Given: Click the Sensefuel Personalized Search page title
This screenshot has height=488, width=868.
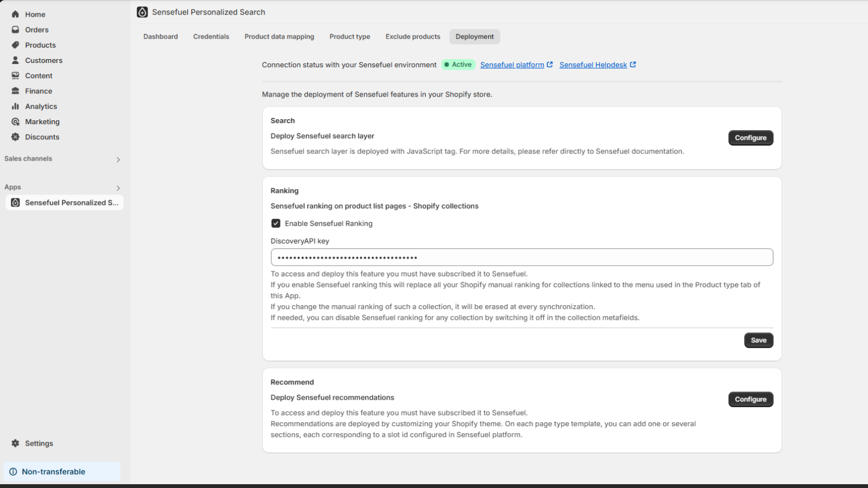Looking at the screenshot, I should tap(209, 12).
